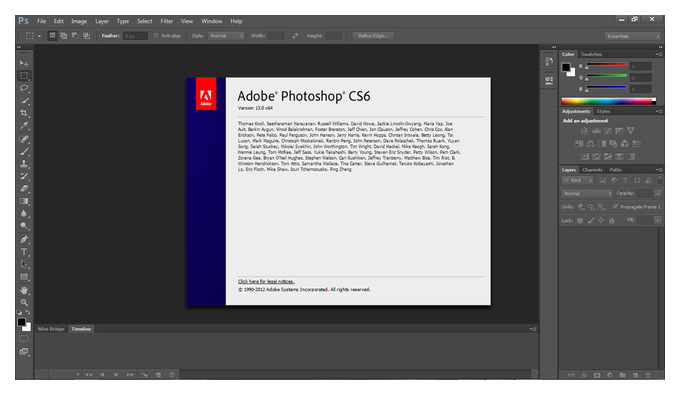Select the Zoom tool
This screenshot has height=395, width=680.
click(24, 302)
